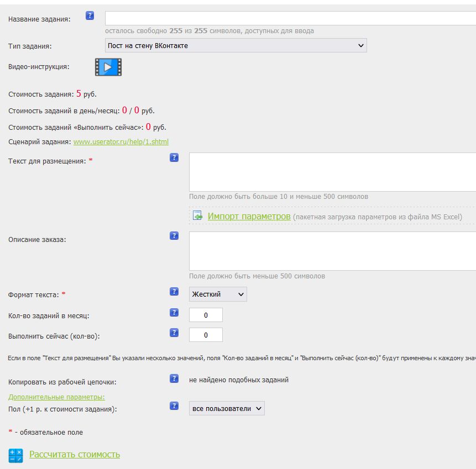The image size is (476, 469).
Task: Click help icon for Выполнить сейчас
Action: (x=174, y=333)
